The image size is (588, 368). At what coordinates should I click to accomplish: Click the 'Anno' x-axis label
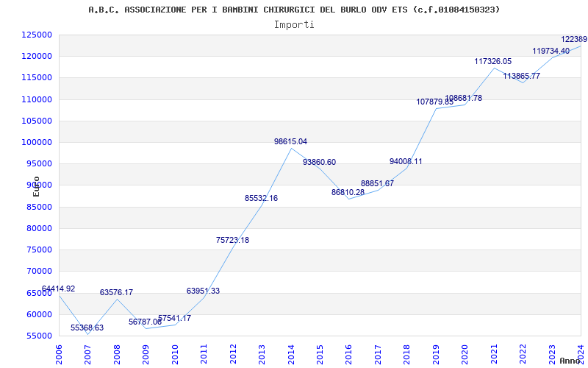(x=570, y=361)
